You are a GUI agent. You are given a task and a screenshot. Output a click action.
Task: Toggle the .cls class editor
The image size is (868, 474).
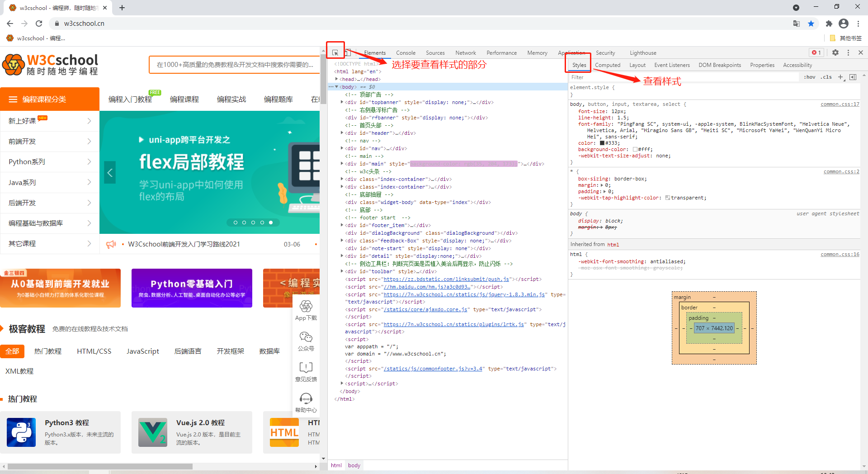click(x=827, y=77)
